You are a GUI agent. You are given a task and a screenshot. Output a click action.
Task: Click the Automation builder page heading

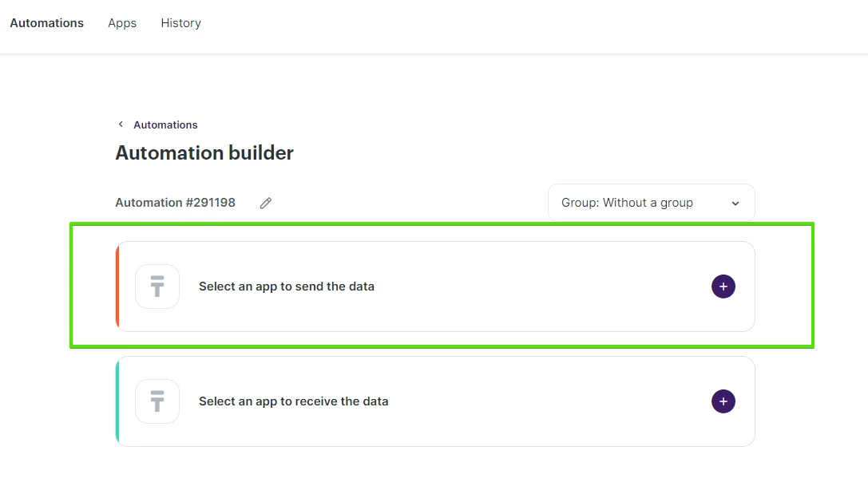(204, 152)
